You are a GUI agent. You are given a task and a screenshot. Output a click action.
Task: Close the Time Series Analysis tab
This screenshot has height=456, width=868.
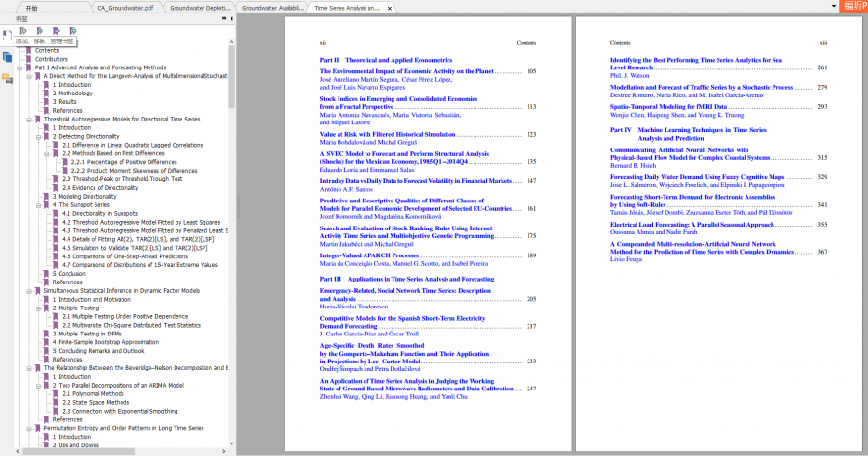click(390, 9)
